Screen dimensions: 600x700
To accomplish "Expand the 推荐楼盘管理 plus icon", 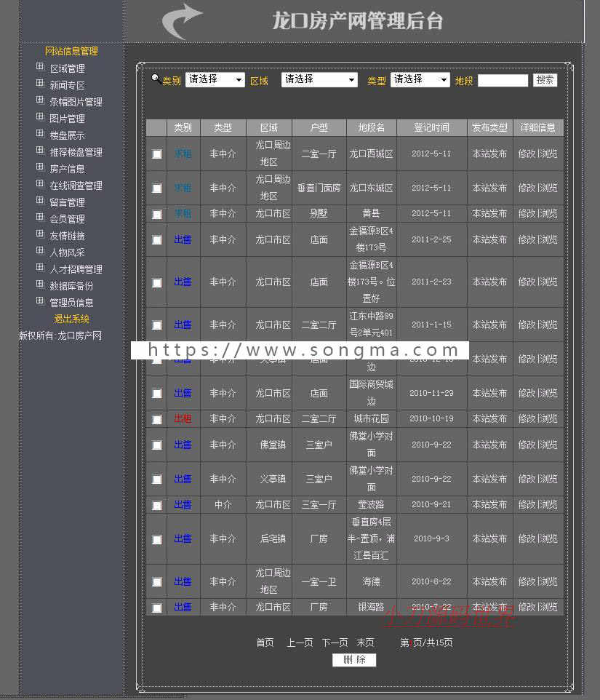I will pyautogui.click(x=40, y=151).
